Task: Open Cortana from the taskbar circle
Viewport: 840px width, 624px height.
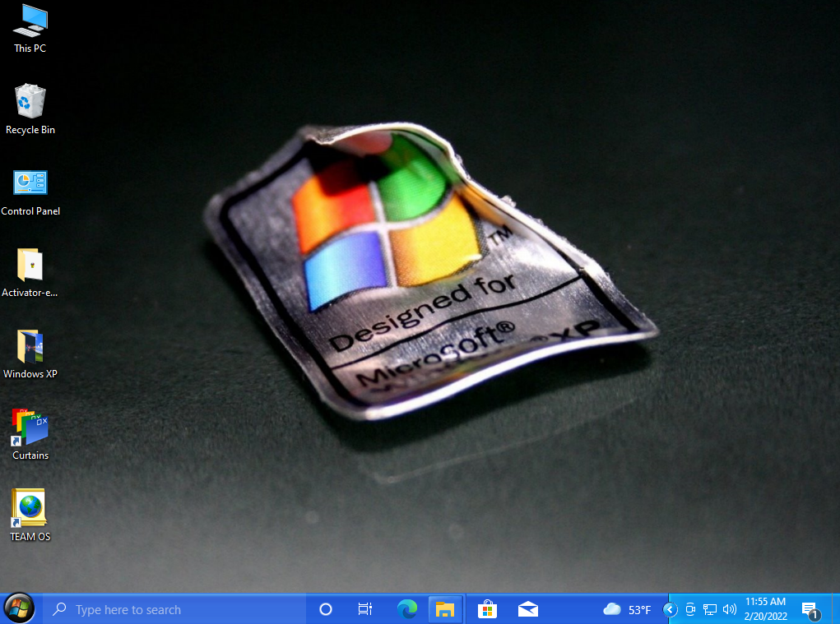Action: 326,609
